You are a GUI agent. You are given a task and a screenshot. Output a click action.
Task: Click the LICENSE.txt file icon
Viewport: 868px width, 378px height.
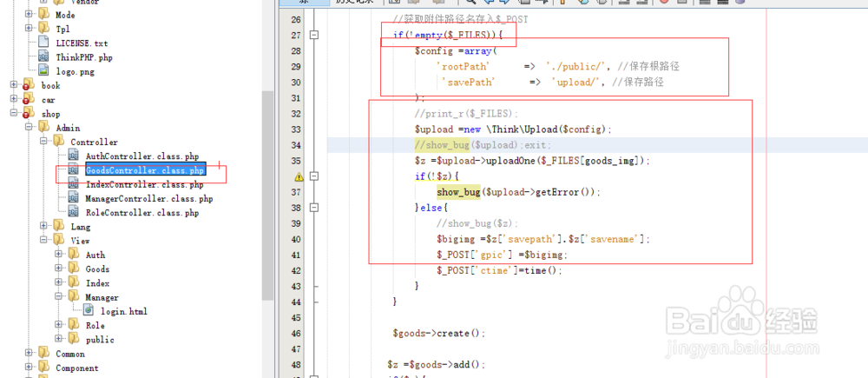44,43
